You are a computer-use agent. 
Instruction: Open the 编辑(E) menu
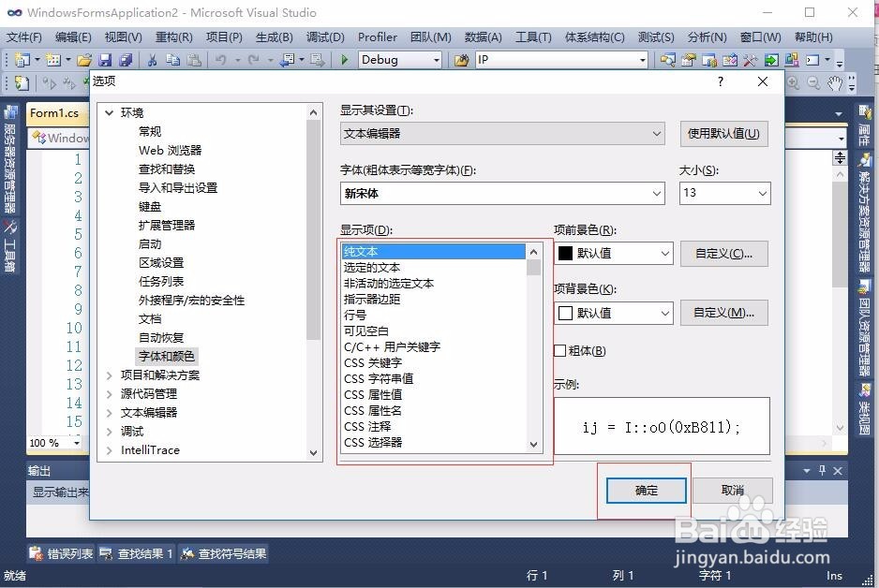pyautogui.click(x=73, y=37)
